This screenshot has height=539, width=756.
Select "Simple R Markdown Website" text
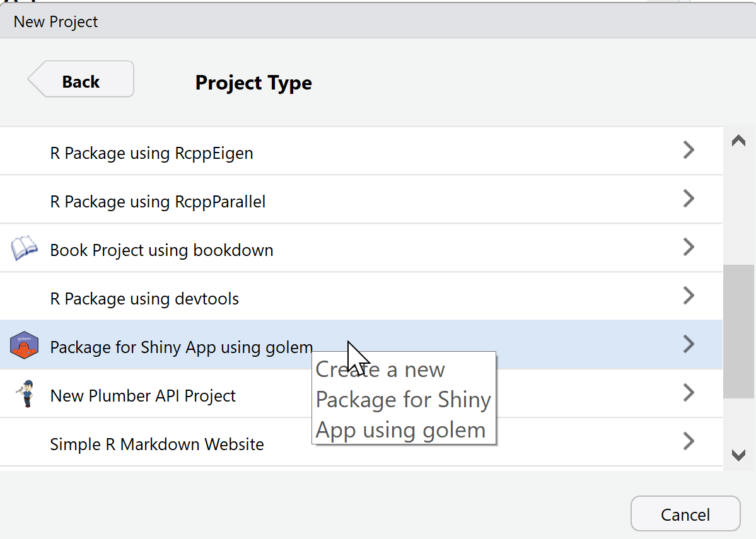coord(157,444)
